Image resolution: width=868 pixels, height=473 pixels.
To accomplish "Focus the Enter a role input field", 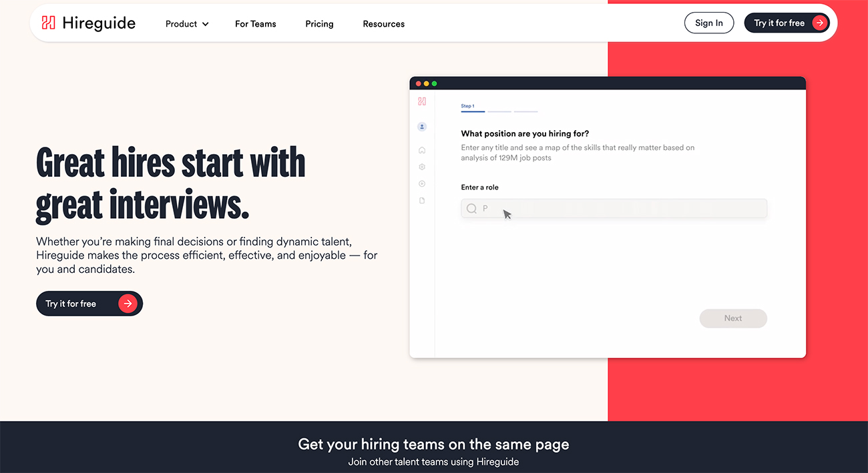I will tap(621, 209).
